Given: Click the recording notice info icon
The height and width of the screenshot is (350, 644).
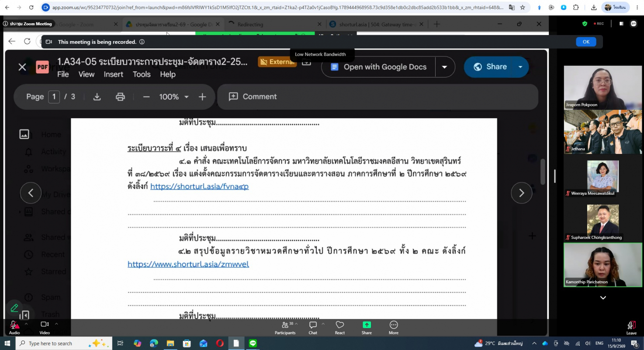Looking at the screenshot, I should point(141,42).
